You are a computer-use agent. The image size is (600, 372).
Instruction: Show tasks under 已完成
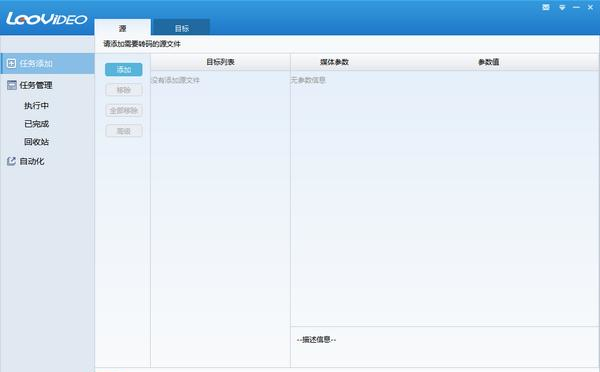pyautogui.click(x=36, y=124)
